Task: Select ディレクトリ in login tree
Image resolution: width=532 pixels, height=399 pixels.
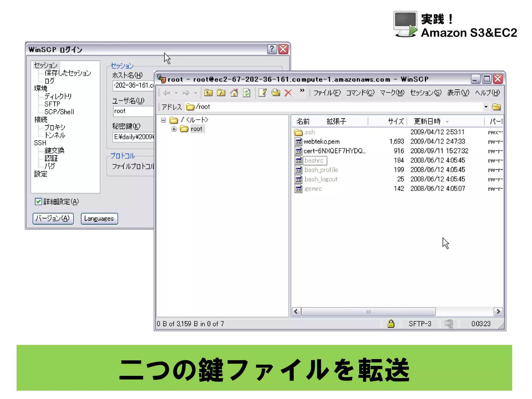Action: pyautogui.click(x=58, y=96)
